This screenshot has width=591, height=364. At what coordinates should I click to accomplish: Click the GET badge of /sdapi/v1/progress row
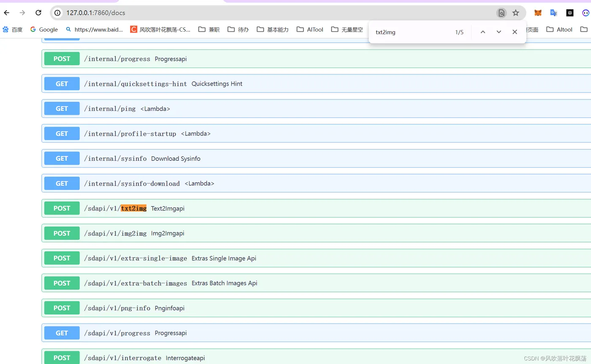point(62,333)
